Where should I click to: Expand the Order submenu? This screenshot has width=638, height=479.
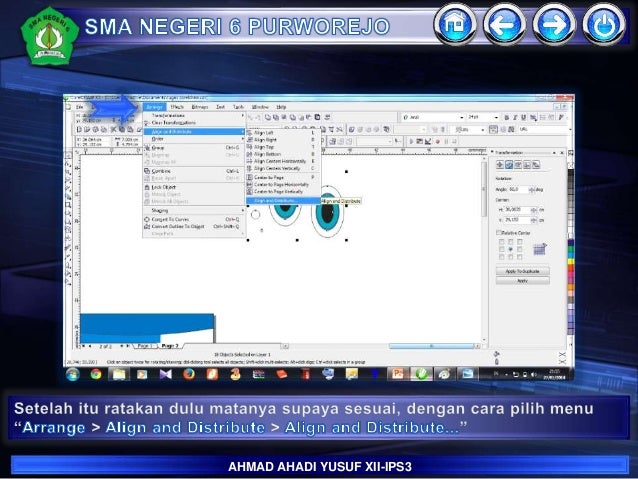[x=194, y=139]
